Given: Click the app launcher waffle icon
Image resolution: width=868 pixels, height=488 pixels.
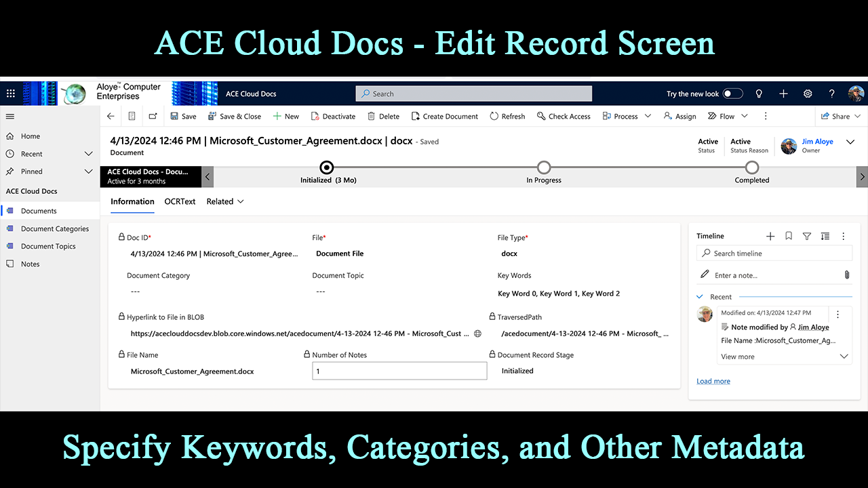Looking at the screenshot, I should pyautogui.click(x=10, y=94).
